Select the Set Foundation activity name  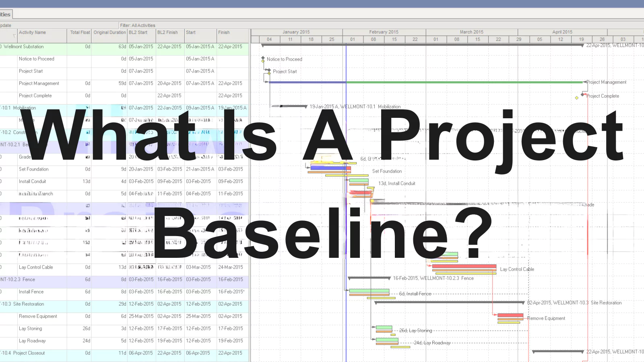tap(33, 169)
